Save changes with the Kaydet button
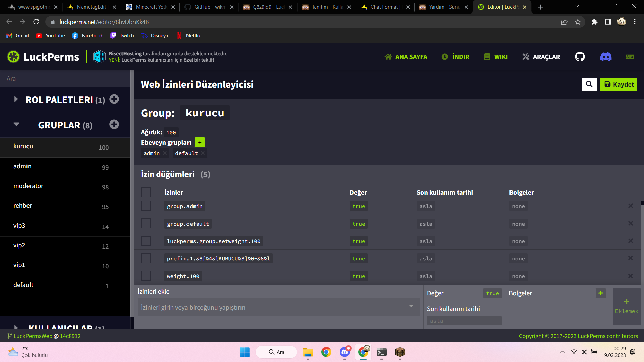Image resolution: width=644 pixels, height=362 pixels. point(619,84)
